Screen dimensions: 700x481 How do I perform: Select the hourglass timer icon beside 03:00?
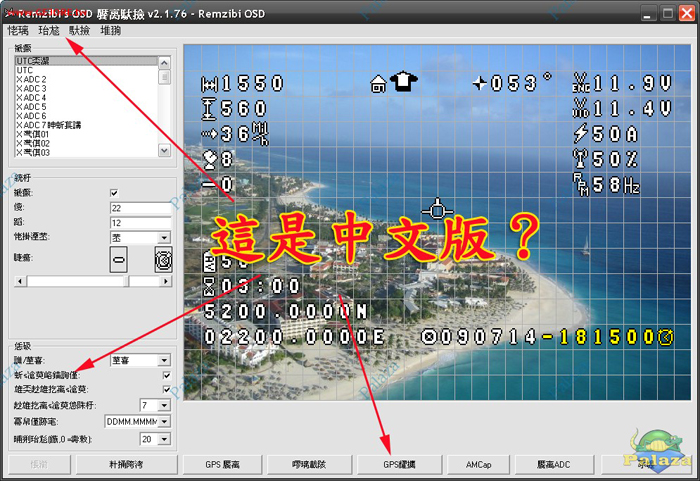(209, 286)
